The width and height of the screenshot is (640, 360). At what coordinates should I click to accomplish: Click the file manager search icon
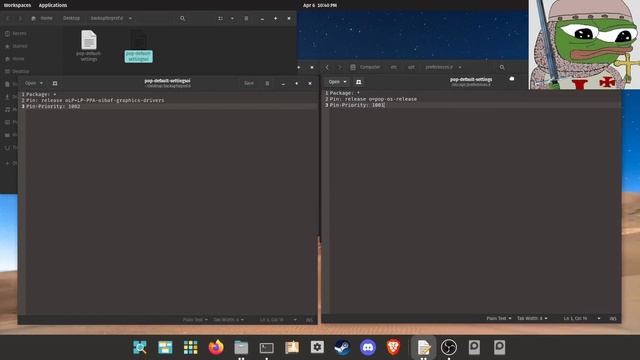pyautogui.click(x=182, y=18)
